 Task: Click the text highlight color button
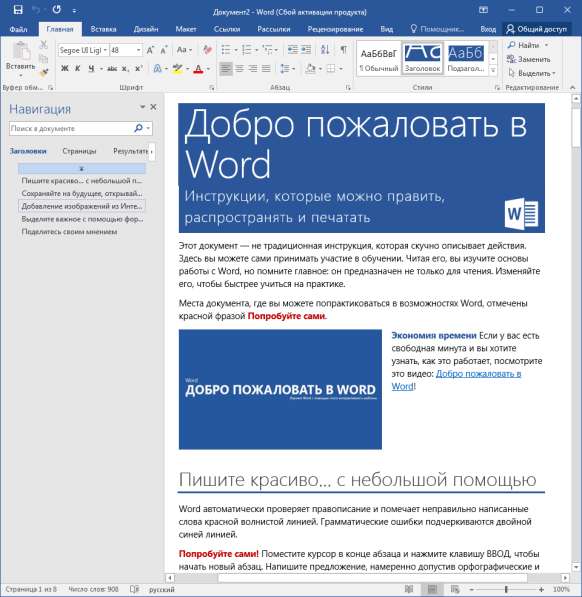(x=177, y=69)
